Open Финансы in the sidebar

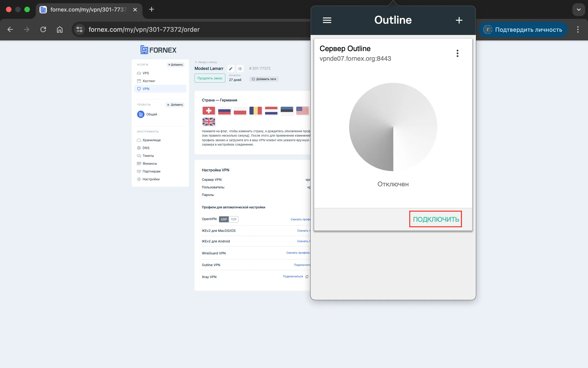point(147,163)
